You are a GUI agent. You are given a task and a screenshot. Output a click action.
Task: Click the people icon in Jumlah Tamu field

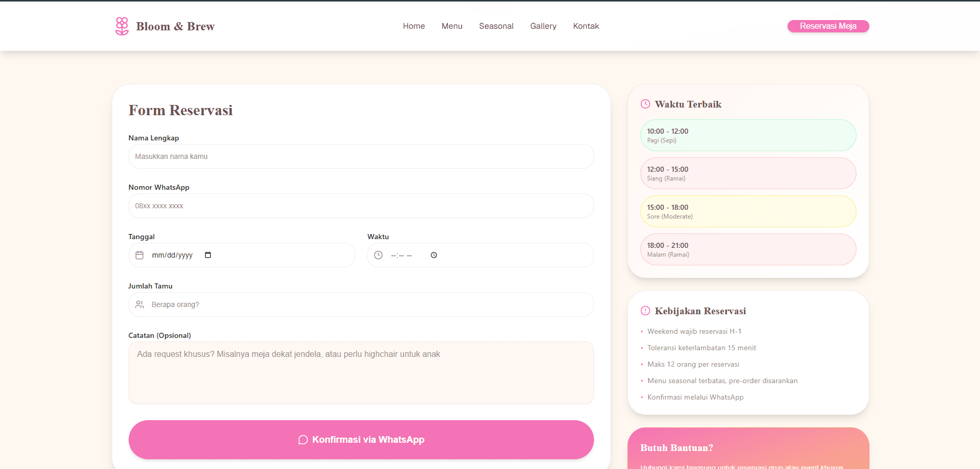click(139, 304)
